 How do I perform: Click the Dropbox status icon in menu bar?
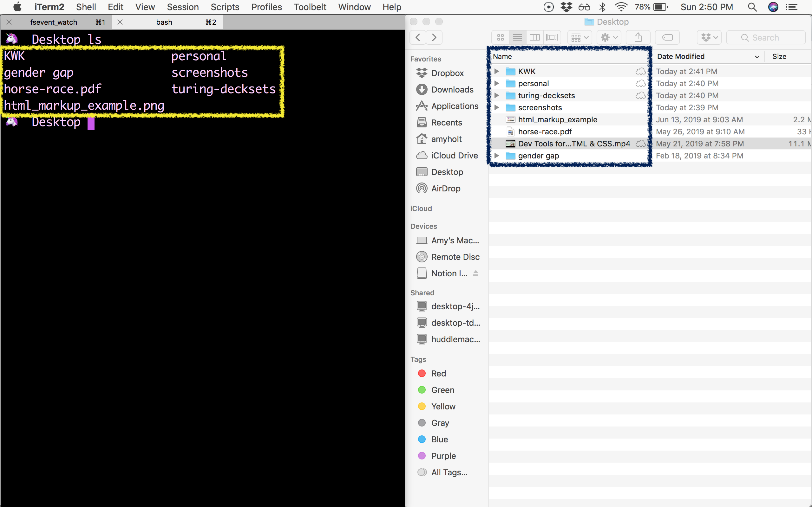pyautogui.click(x=567, y=7)
